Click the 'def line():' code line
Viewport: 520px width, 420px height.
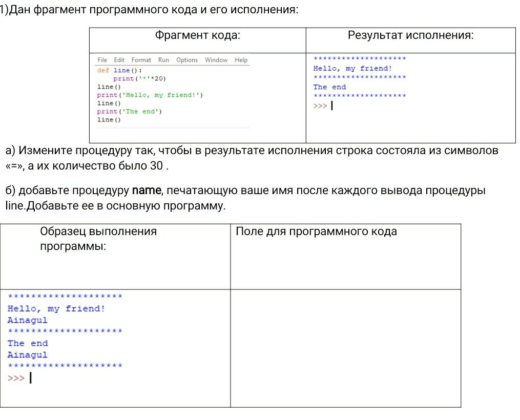click(x=119, y=70)
